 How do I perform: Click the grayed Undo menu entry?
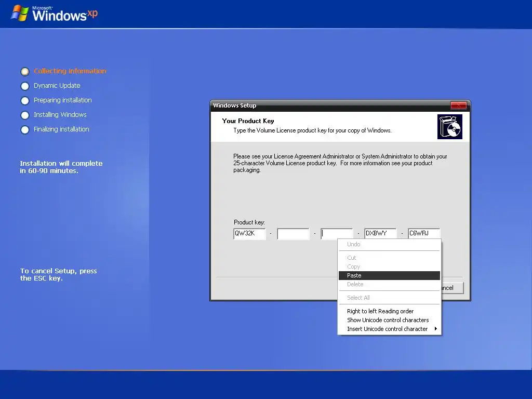[x=389, y=244]
